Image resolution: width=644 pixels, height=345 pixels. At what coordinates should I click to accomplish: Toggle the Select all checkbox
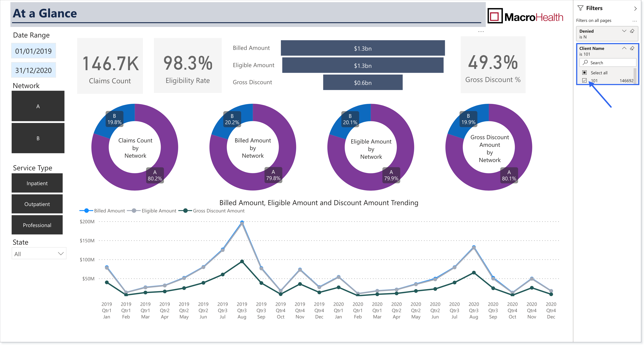584,73
